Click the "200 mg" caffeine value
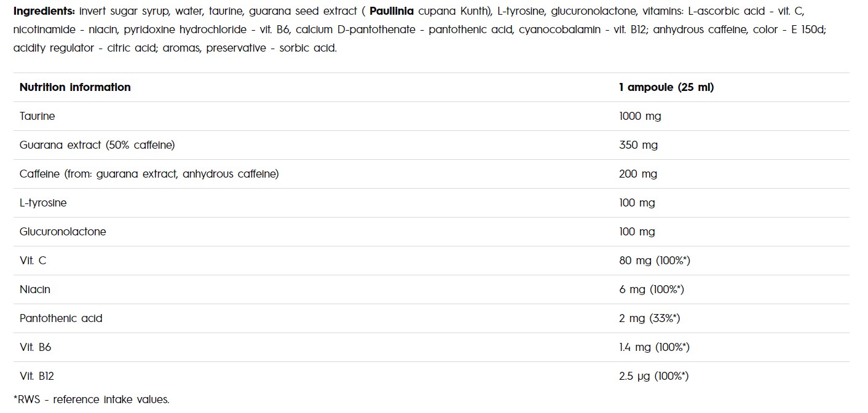This screenshot has height=413, width=868. tap(638, 174)
